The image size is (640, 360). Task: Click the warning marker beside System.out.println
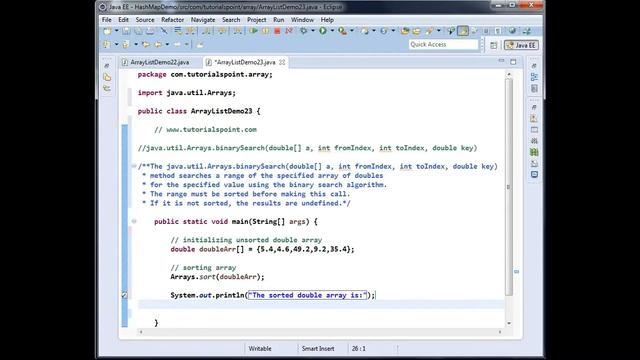pos(124,295)
